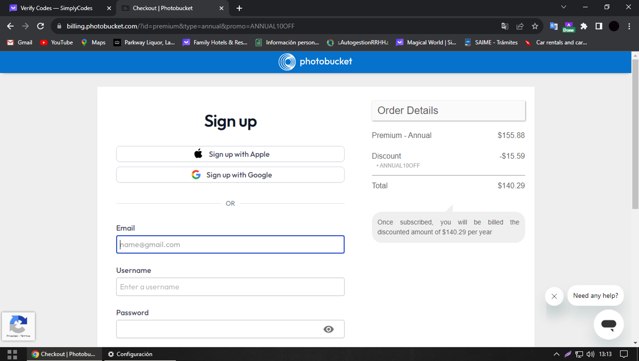Click the address bar URL
639x361 pixels.
181,26
